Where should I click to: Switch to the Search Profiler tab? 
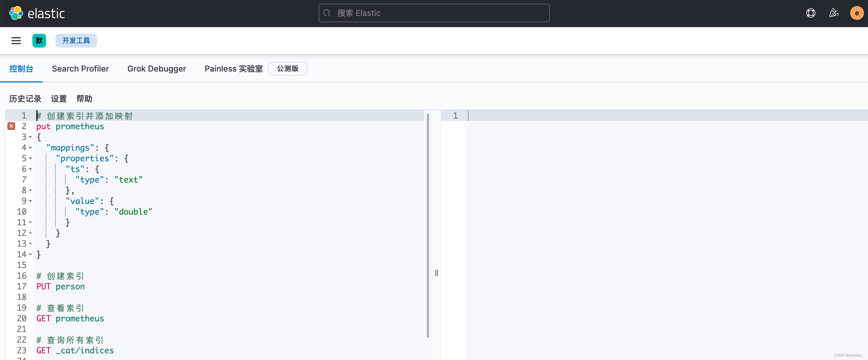click(x=80, y=68)
